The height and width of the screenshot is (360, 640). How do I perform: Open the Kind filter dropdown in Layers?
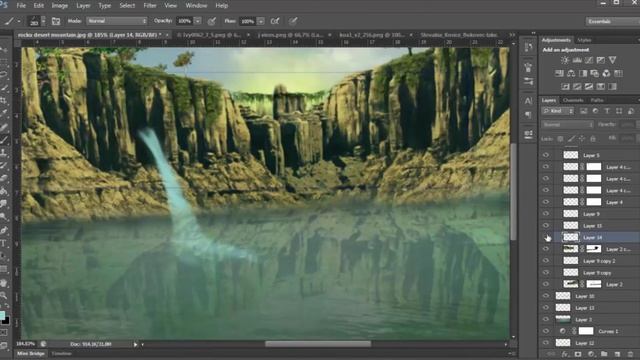coord(558,111)
